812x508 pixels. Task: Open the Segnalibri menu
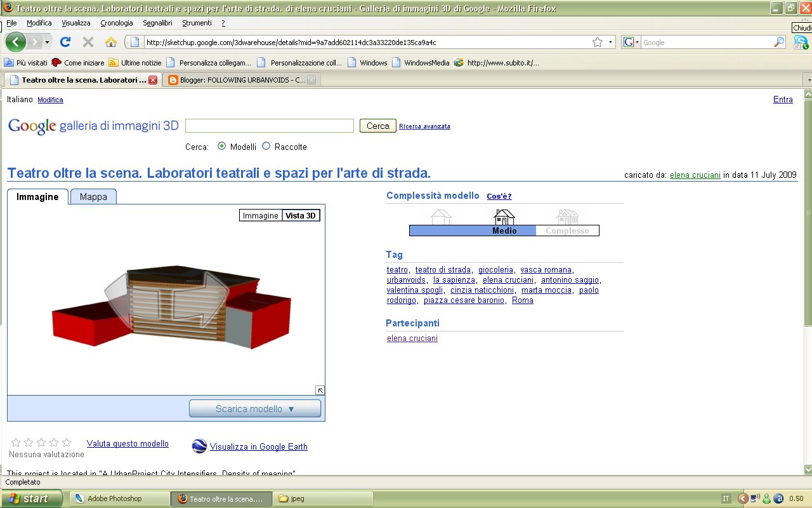coord(157,23)
